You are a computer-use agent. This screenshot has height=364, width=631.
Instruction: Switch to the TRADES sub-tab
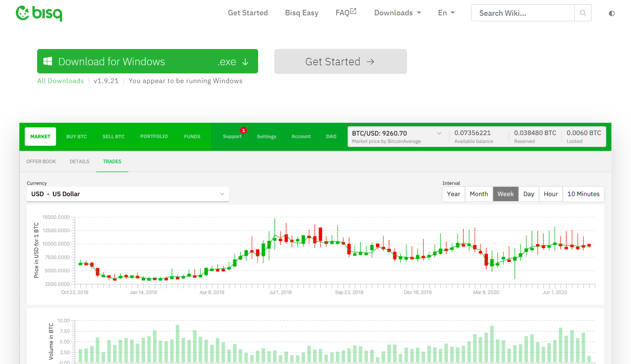pos(112,162)
